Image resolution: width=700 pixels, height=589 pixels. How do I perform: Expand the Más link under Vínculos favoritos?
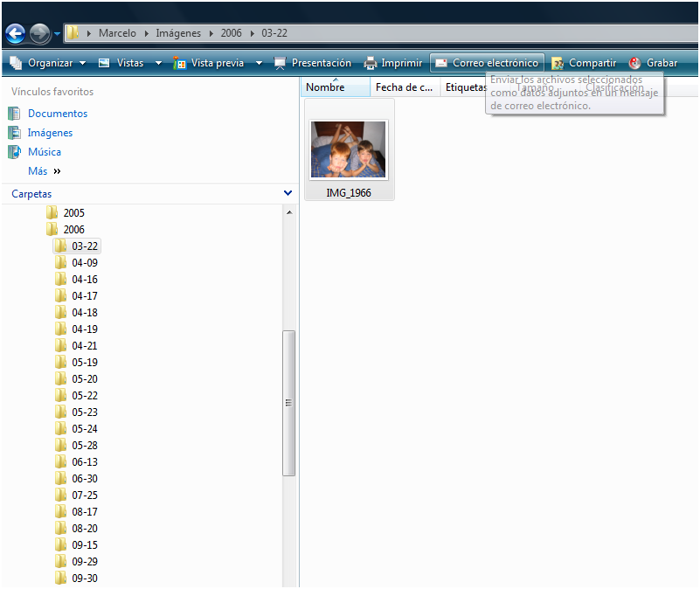point(40,170)
